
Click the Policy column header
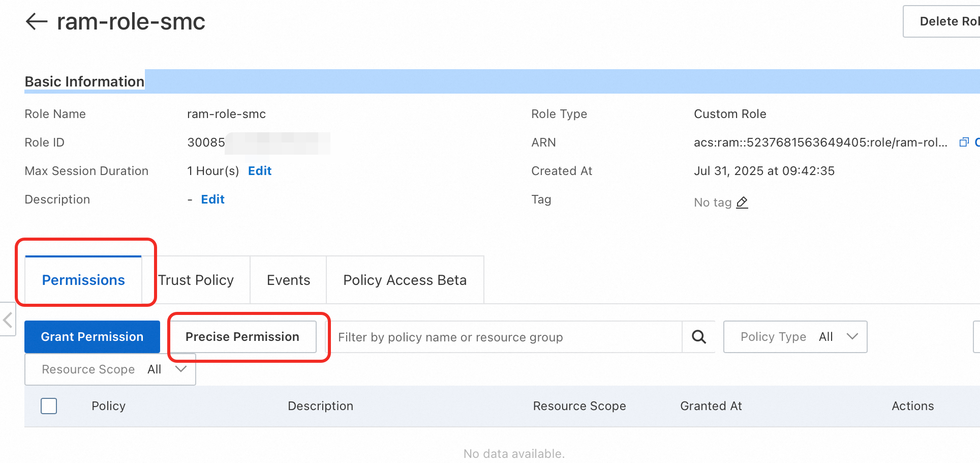pyautogui.click(x=108, y=406)
